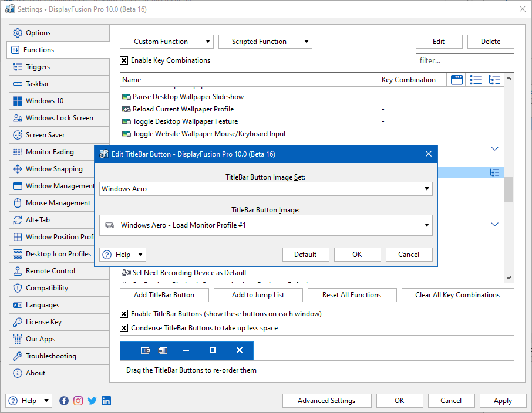The image size is (532, 413).
Task: Click the Functions sidebar icon
Action: coord(15,50)
